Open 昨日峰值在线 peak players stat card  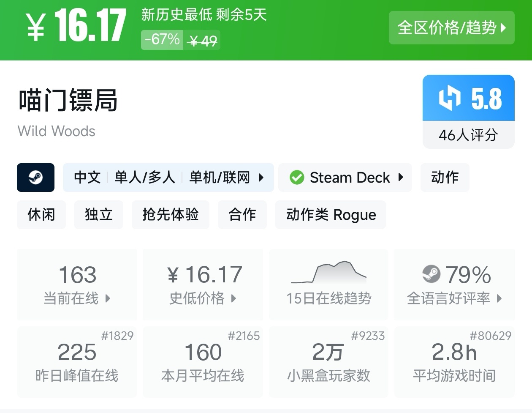pos(77,361)
